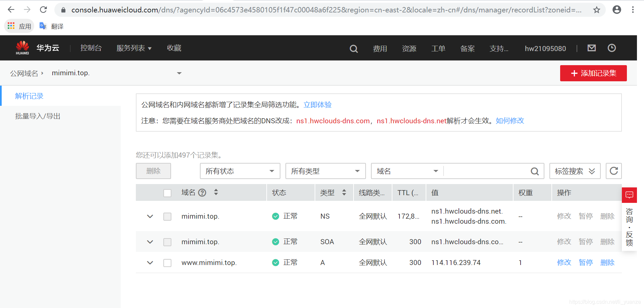This screenshot has width=644, height=308.
Task: Open the header search magnifier icon
Action: click(x=354, y=49)
